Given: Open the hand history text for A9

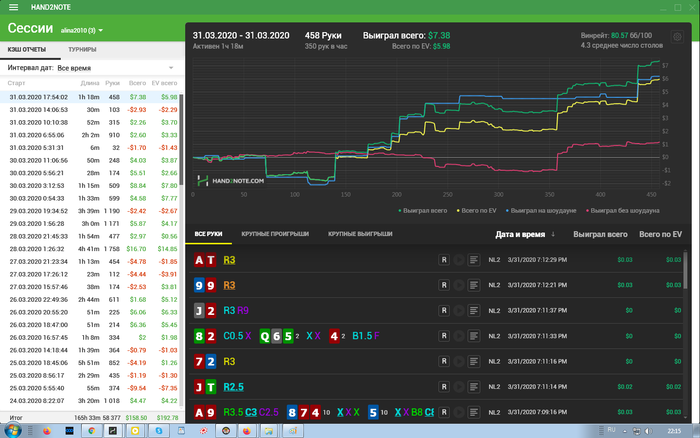Looking at the screenshot, I should pos(474,412).
